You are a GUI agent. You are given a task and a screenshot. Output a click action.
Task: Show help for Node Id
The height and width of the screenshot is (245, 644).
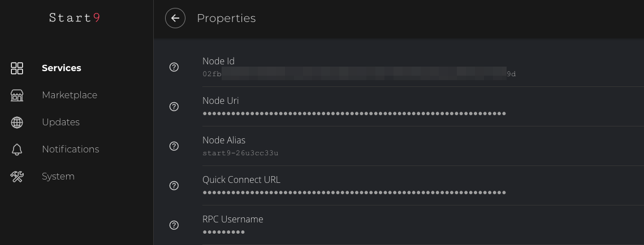click(174, 67)
